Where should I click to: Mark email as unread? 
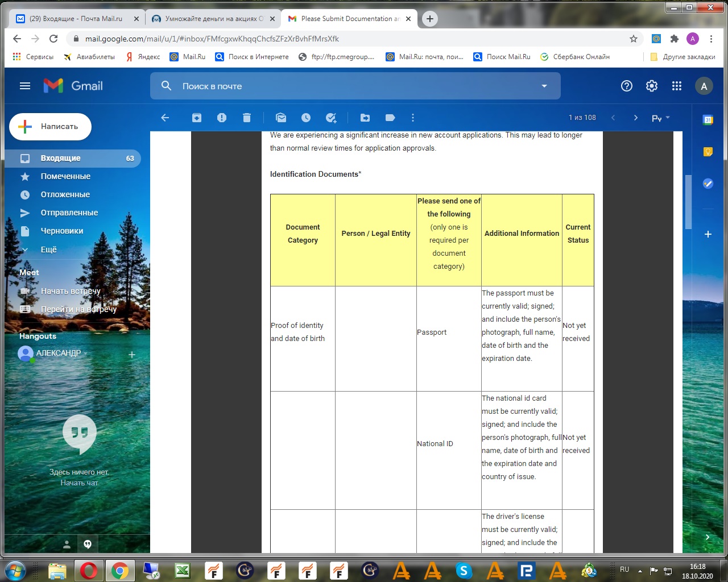tap(281, 118)
